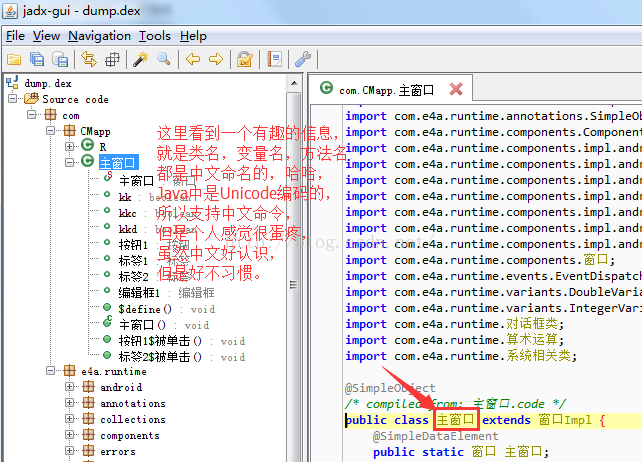642x462 pixels.
Task: Open the Tools menu
Action: click(x=155, y=36)
